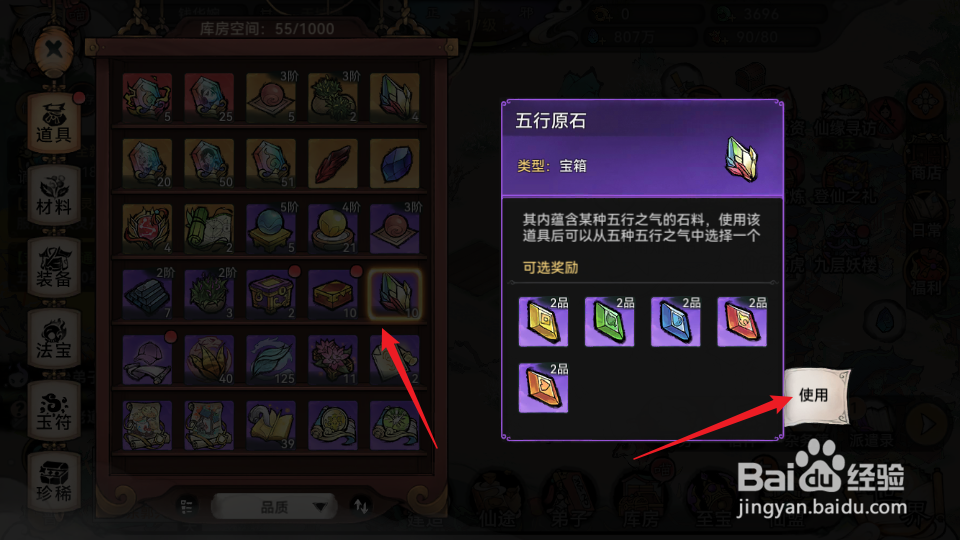Select the red feather inventory item
Image resolution: width=960 pixels, height=540 pixels.
(332, 163)
